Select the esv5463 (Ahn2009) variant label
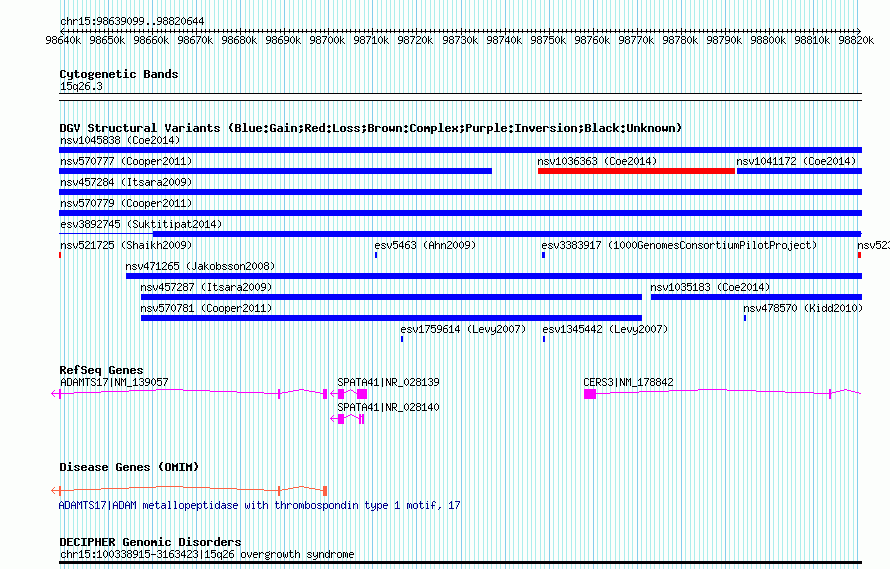890x569 pixels. (425, 245)
